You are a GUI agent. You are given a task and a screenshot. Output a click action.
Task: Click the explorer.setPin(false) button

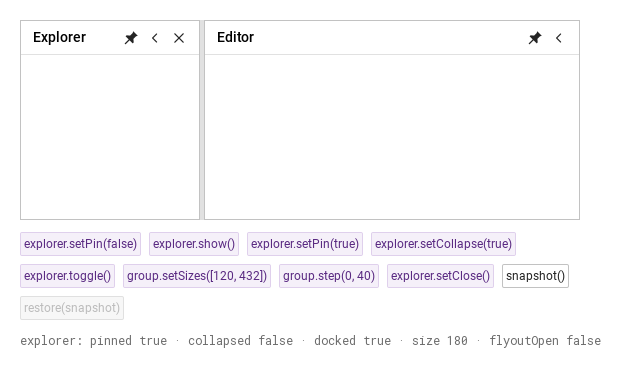click(x=80, y=244)
